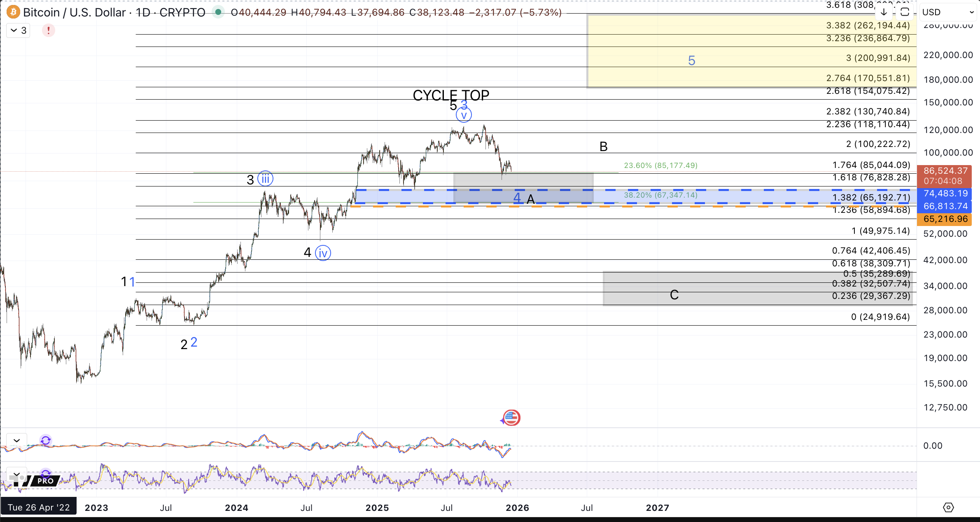
Task: Select the orange 65,216.96 price label
Action: (x=945, y=219)
